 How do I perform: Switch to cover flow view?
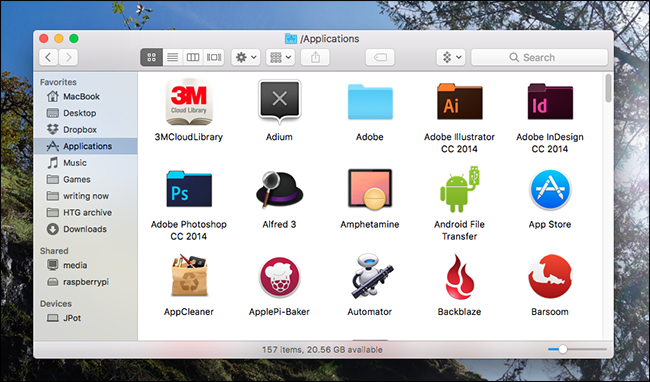click(x=214, y=57)
